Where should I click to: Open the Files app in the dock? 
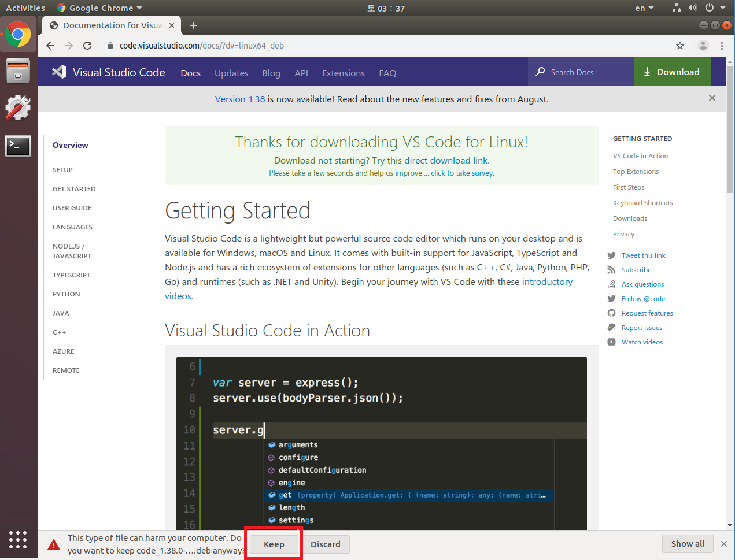pos(18,71)
